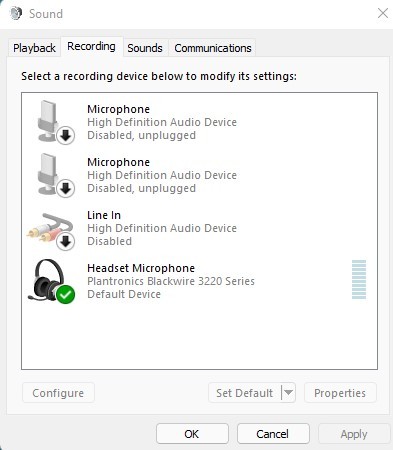This screenshot has width=393, height=450.
Task: Select the Recording tab
Action: (92, 46)
